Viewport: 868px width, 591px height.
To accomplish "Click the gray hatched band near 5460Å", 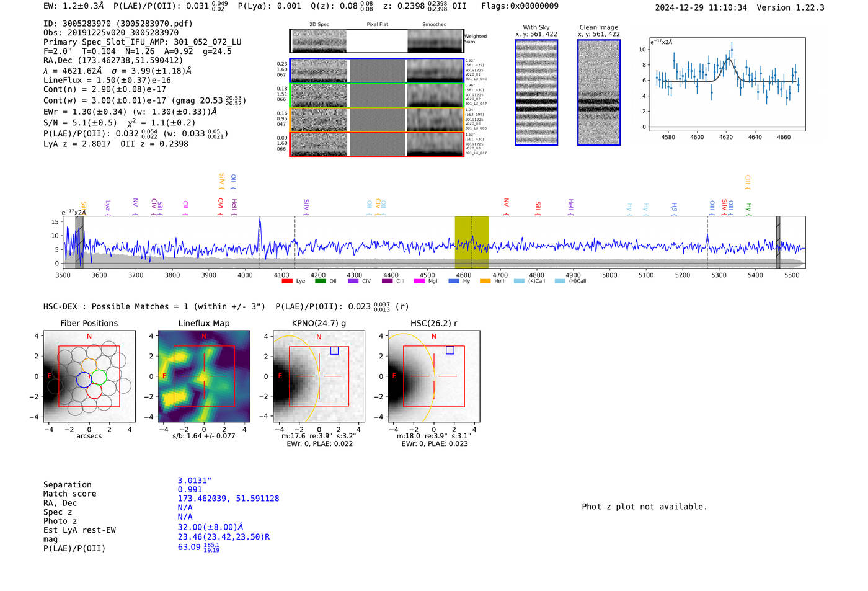I will pyautogui.click(x=778, y=242).
